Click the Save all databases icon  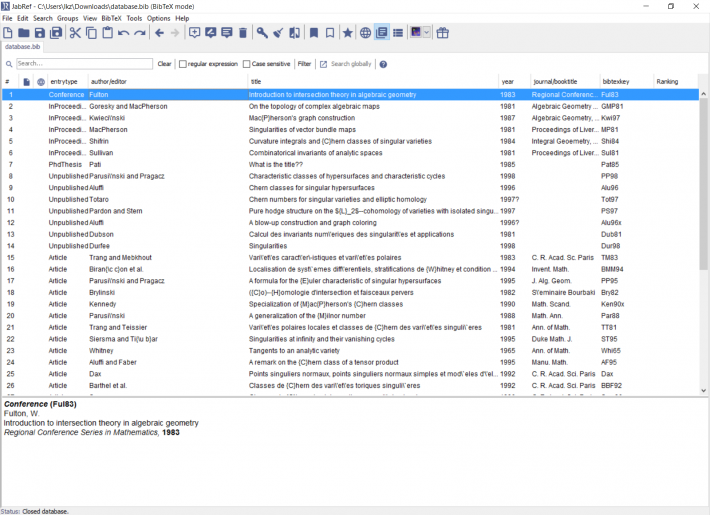coord(56,33)
